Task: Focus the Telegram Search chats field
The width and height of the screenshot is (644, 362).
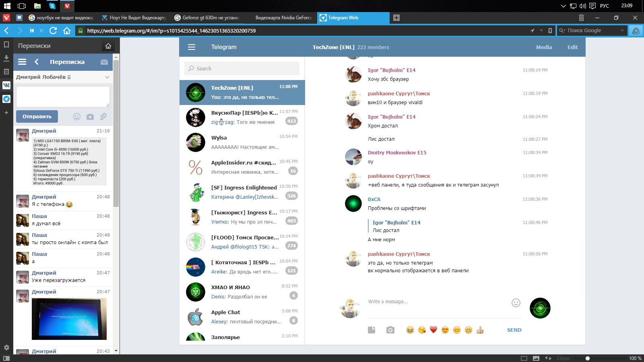Action: (x=242, y=68)
